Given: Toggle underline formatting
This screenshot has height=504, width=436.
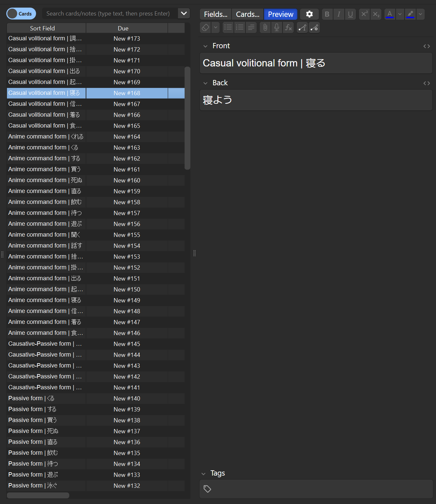Looking at the screenshot, I should 350,14.
